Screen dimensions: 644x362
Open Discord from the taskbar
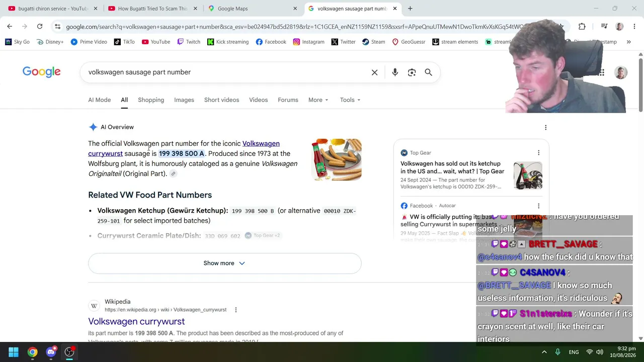click(x=51, y=352)
